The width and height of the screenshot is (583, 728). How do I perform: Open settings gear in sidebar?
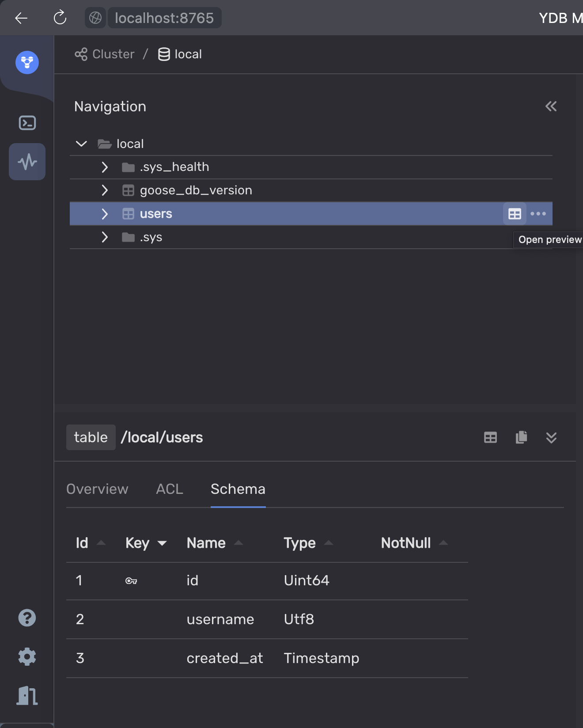(x=27, y=656)
